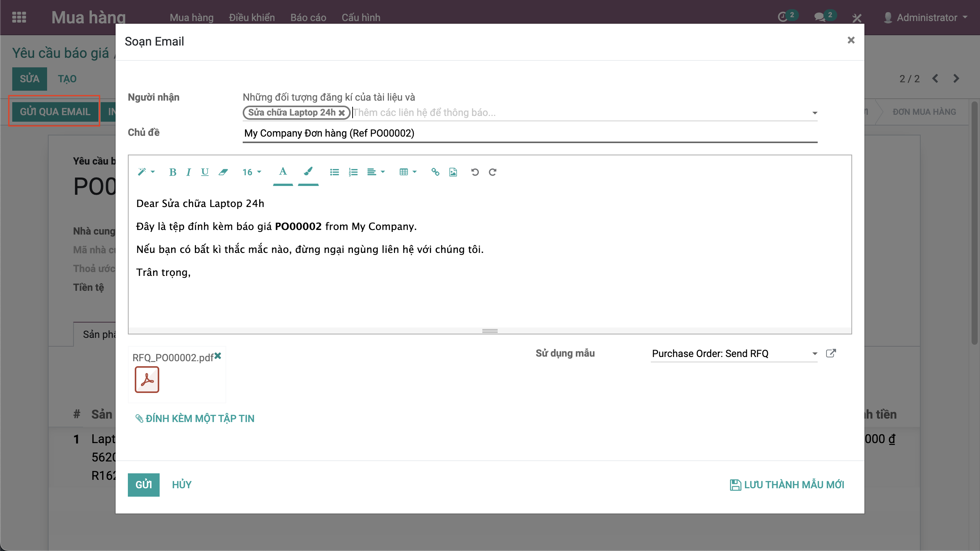
Task: Remove recipient tag Sửa chữa Laptop 24h
Action: pyautogui.click(x=341, y=113)
